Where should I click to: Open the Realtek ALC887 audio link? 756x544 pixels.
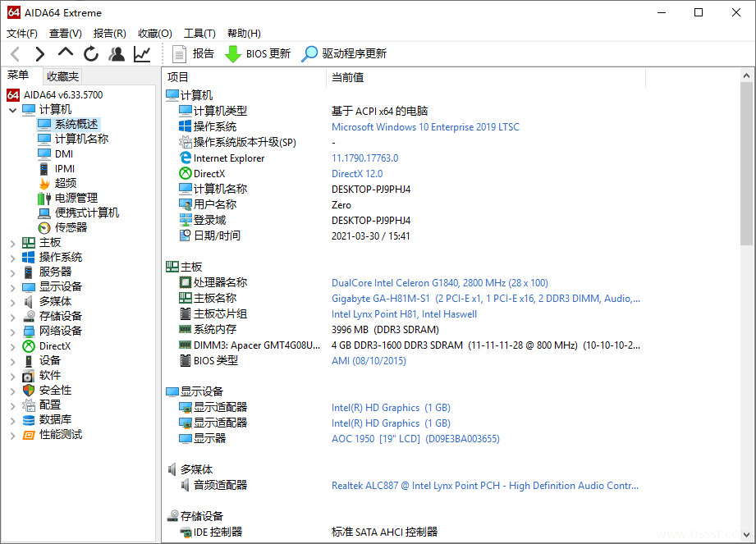484,486
